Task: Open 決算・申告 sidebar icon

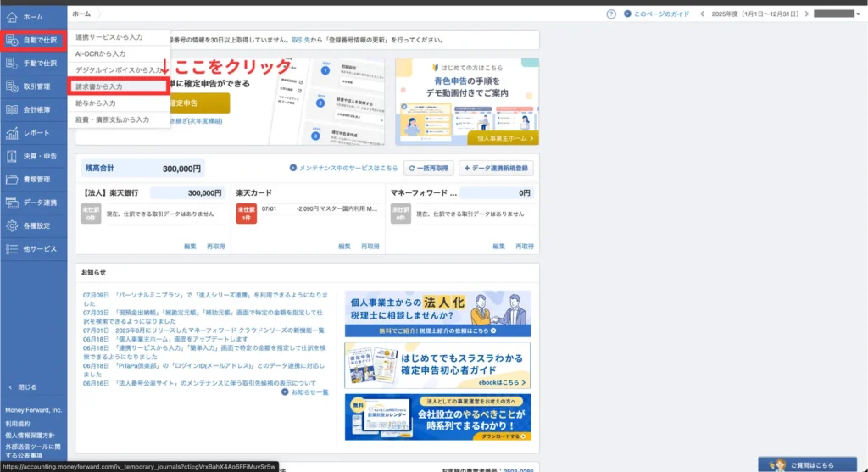Action: point(12,156)
